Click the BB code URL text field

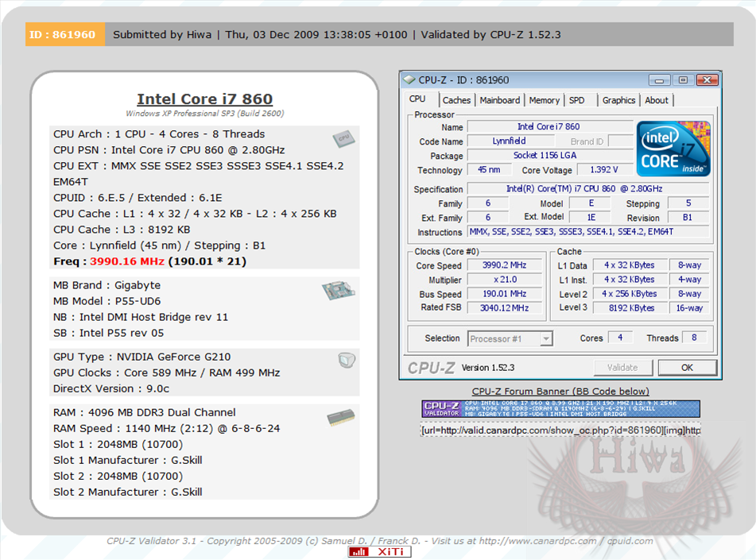click(x=560, y=430)
